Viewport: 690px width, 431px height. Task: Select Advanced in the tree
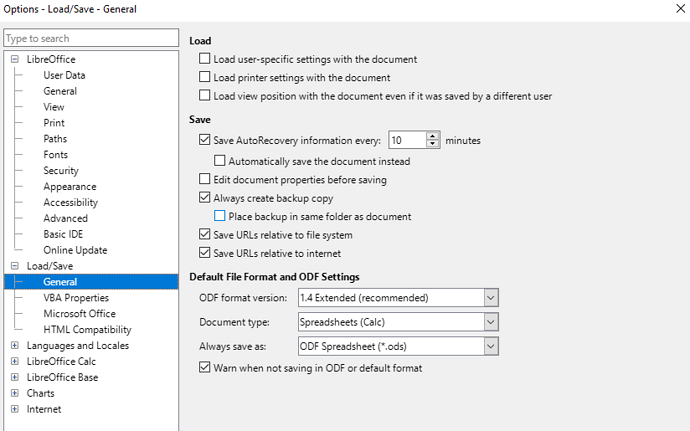pyautogui.click(x=66, y=218)
